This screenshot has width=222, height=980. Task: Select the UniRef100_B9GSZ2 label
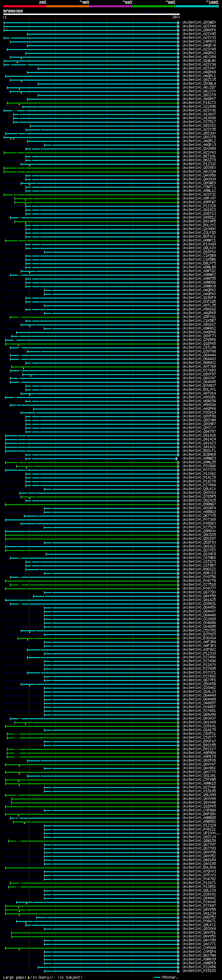pyautogui.click(x=199, y=569)
